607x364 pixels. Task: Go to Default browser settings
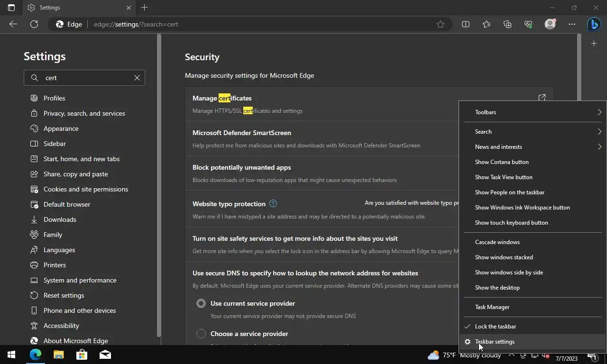(x=67, y=204)
